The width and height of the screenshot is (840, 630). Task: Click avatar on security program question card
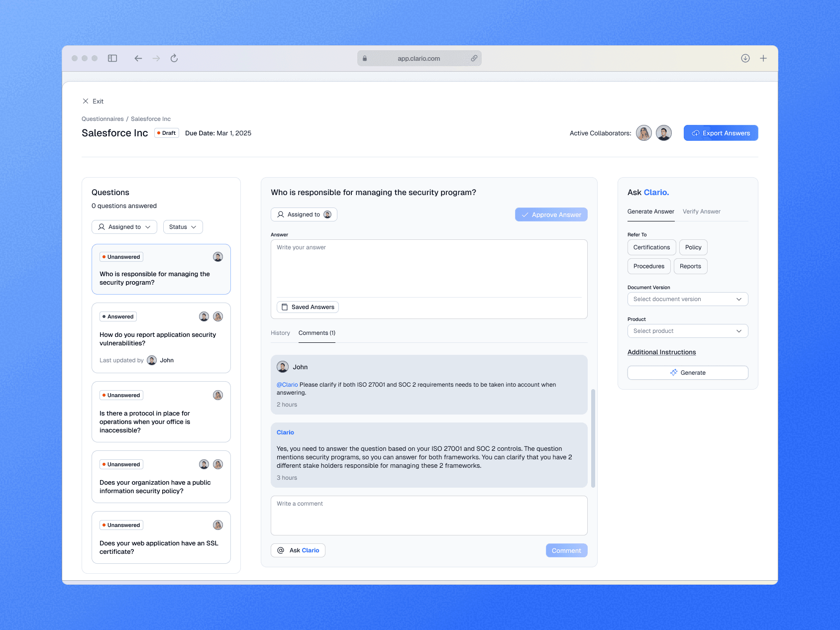pos(218,257)
